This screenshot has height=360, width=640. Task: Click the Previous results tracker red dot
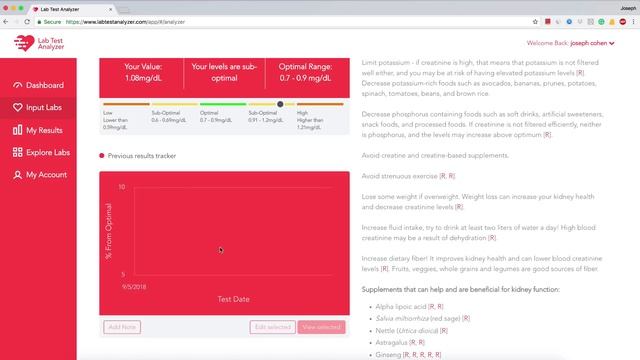pyautogui.click(x=102, y=156)
